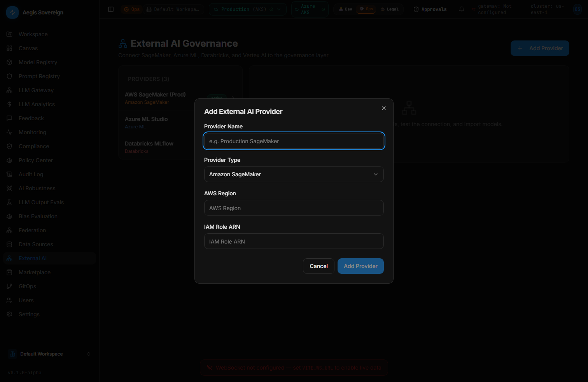The width and height of the screenshot is (588, 382).
Task: Cancel the add provider dialog
Action: (x=318, y=266)
